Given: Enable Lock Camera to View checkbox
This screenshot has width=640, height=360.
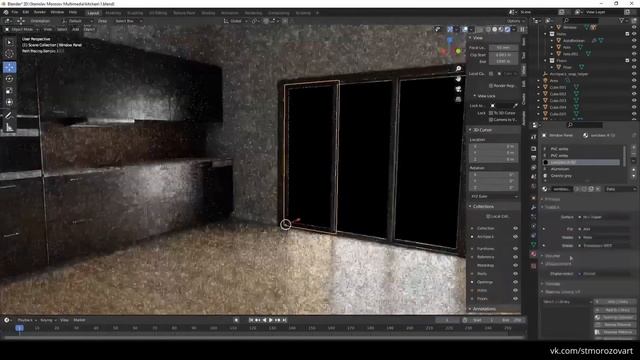Looking at the screenshot, I should 491,120.
